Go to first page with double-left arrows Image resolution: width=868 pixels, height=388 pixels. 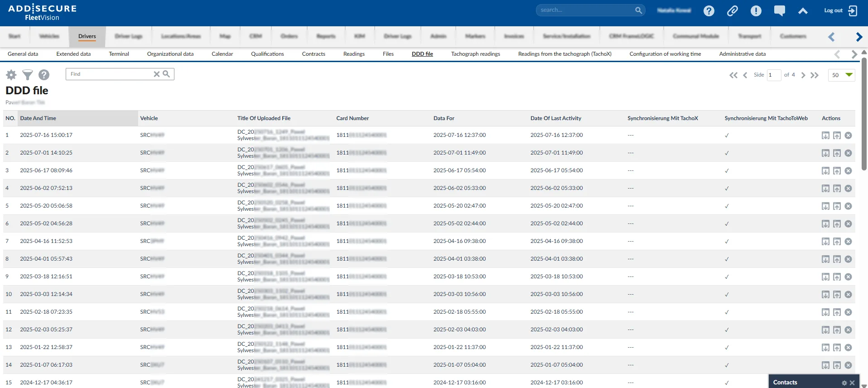tap(733, 75)
